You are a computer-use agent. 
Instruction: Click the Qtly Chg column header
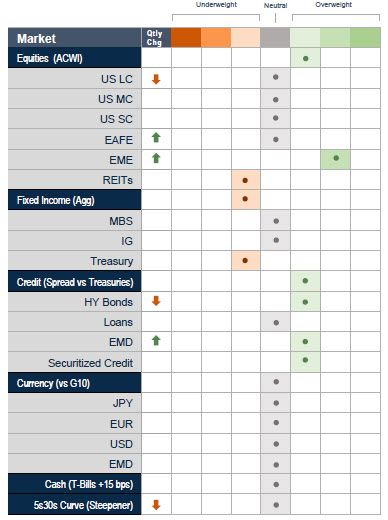point(156,38)
